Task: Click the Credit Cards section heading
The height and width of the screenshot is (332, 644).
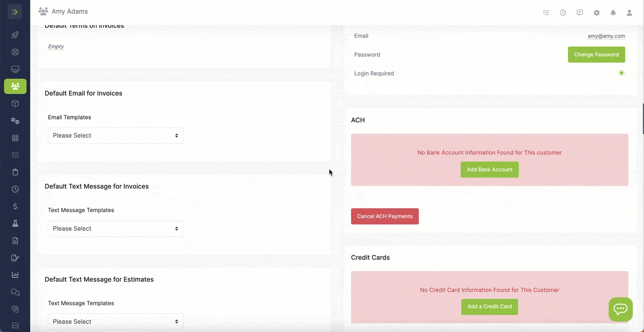Action: click(370, 257)
